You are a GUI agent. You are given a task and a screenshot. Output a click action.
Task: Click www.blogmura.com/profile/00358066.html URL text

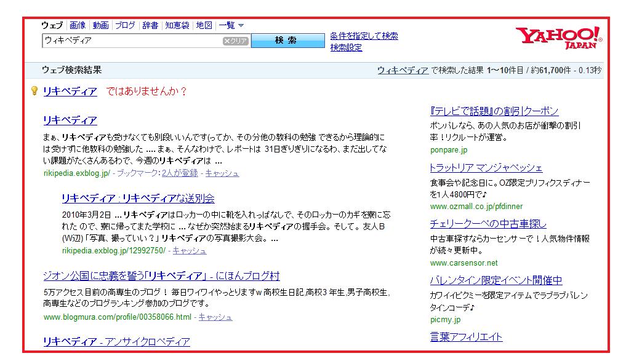(118, 317)
